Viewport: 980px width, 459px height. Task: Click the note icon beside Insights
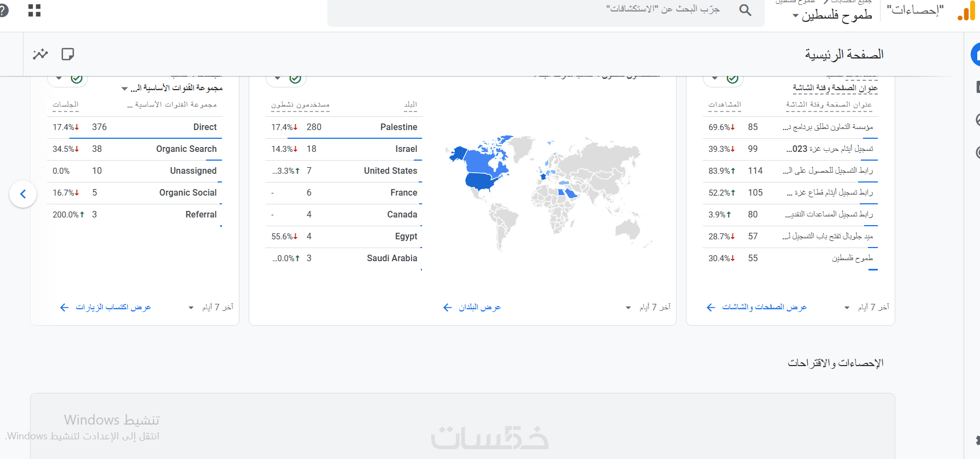coord(68,54)
